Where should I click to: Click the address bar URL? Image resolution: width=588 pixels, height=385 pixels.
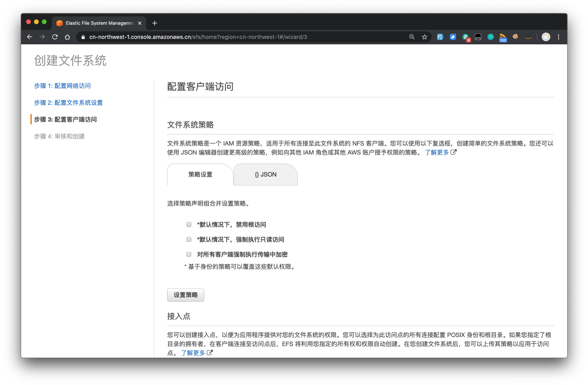click(x=198, y=37)
